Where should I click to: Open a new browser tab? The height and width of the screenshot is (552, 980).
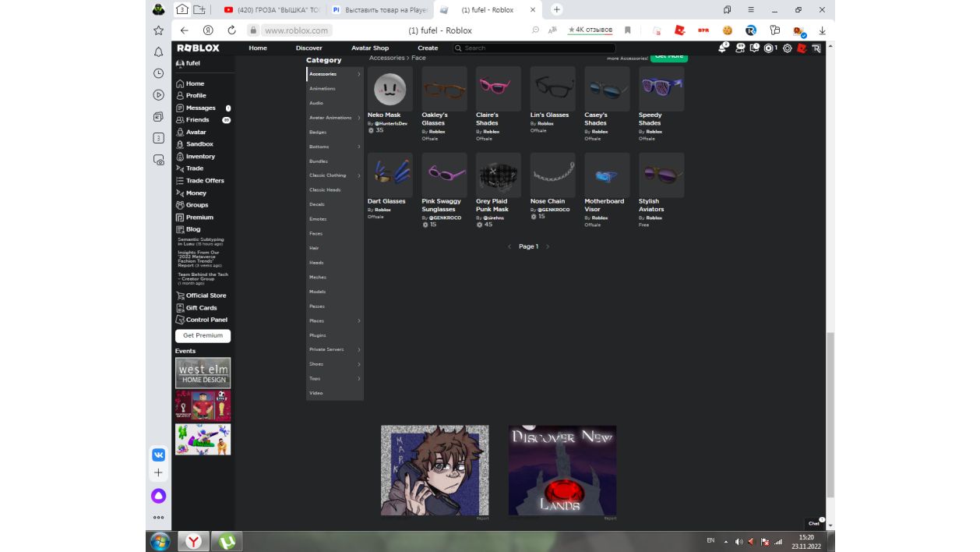click(x=557, y=10)
